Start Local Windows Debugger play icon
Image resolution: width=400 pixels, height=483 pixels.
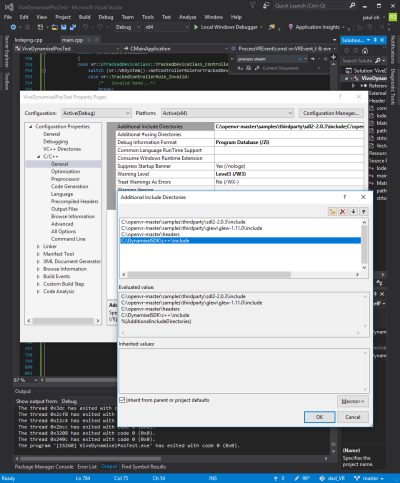tap(196, 27)
